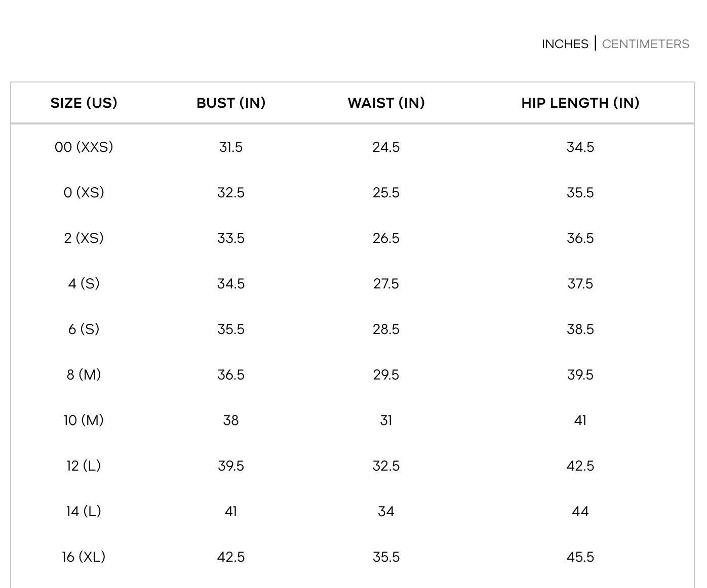Click the BUST (IN) column header
This screenshot has height=588, width=707.
[x=231, y=103]
